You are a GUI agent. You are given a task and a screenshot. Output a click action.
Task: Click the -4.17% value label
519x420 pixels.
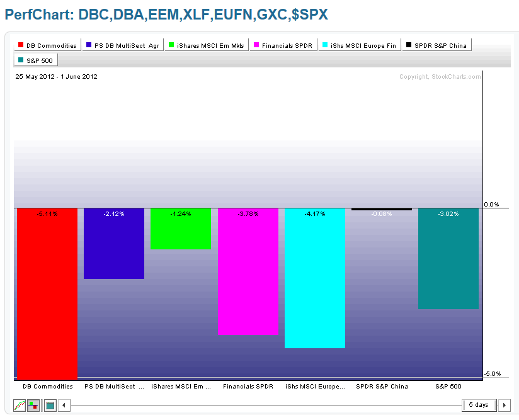[x=315, y=214]
